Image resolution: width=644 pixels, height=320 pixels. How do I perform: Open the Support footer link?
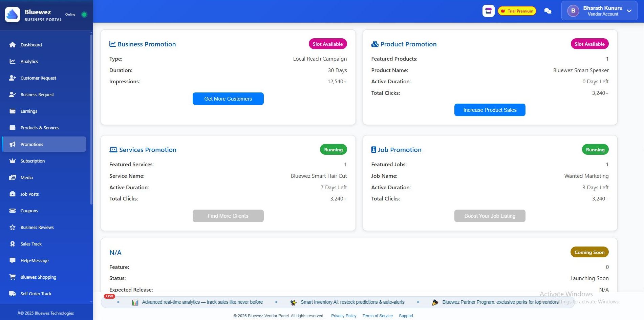pos(406,316)
